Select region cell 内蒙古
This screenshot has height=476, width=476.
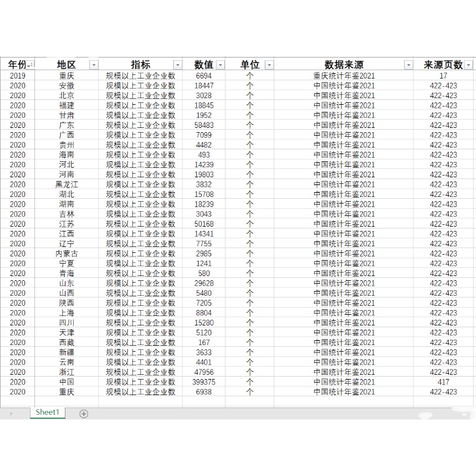[67, 253]
